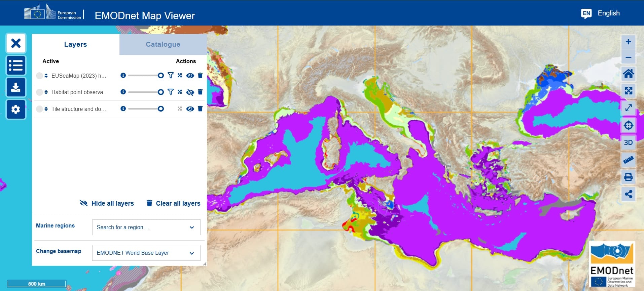Viewport: 644px width, 291px height.
Task: Show info for Tile structure layer
Action: click(x=123, y=109)
